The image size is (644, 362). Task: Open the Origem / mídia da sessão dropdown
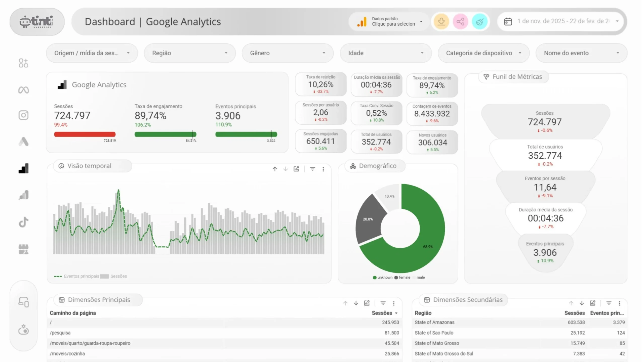[92, 53]
